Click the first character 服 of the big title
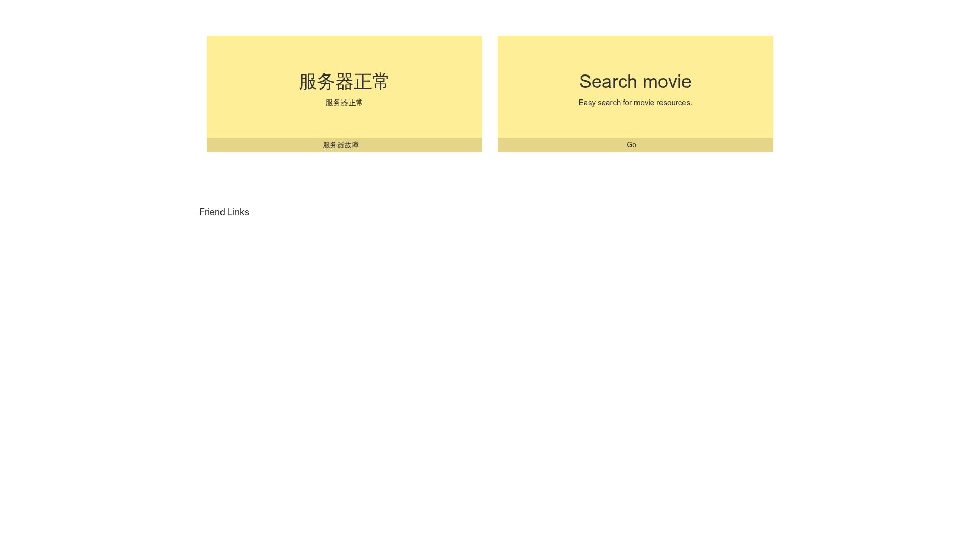This screenshot has width=980, height=551. tap(308, 82)
